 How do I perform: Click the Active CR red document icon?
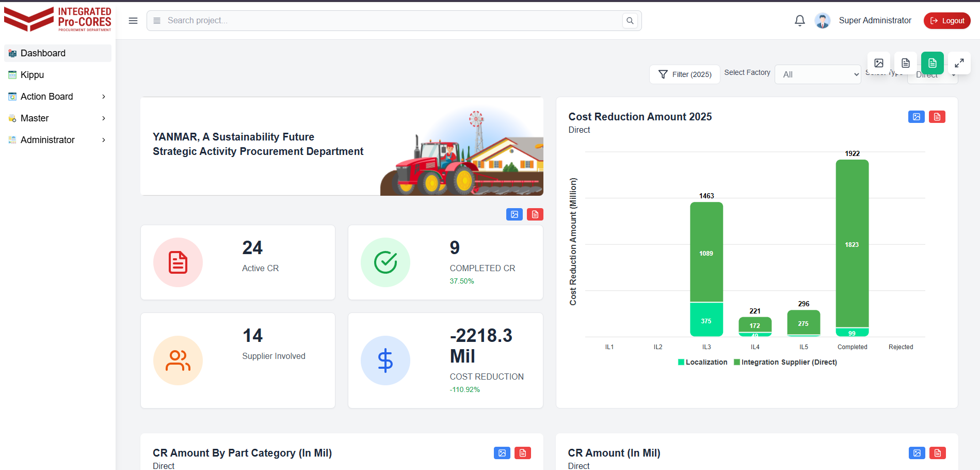pyautogui.click(x=178, y=262)
